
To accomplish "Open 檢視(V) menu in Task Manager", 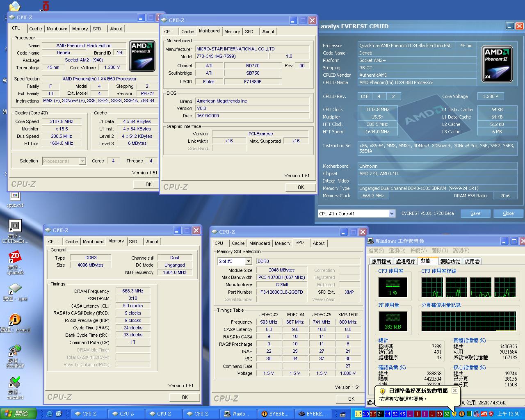I will [418, 251].
